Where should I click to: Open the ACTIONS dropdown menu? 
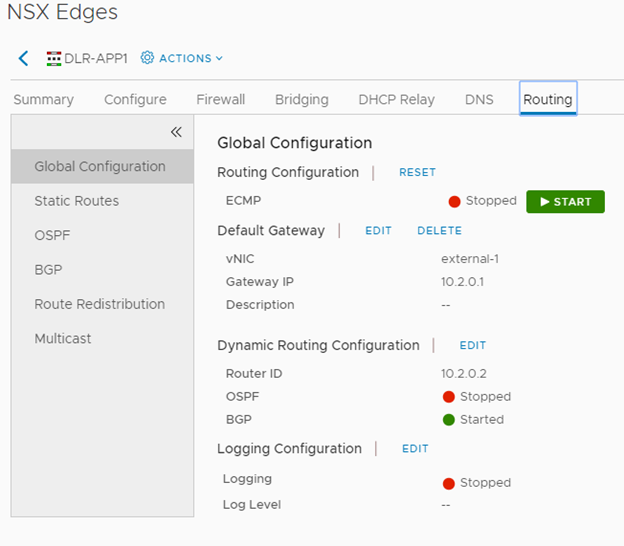(191, 58)
